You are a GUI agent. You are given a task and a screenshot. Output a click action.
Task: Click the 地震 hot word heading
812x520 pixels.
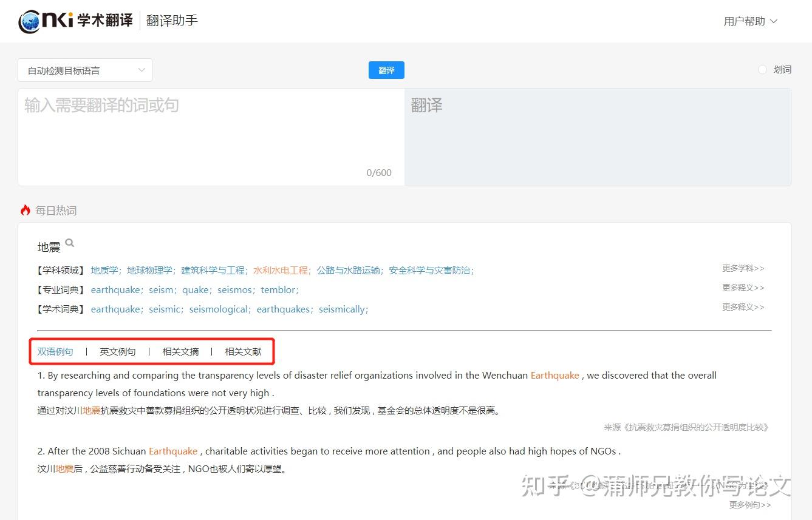(x=49, y=247)
